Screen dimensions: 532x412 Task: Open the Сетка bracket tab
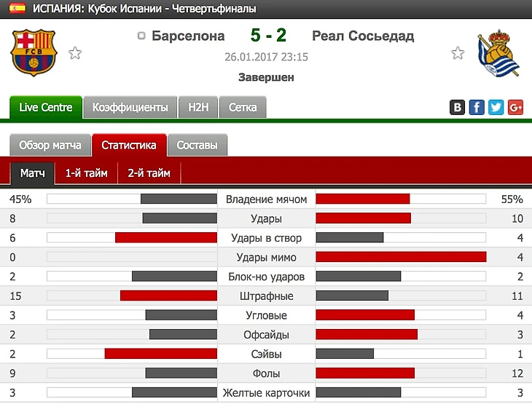[x=243, y=108]
